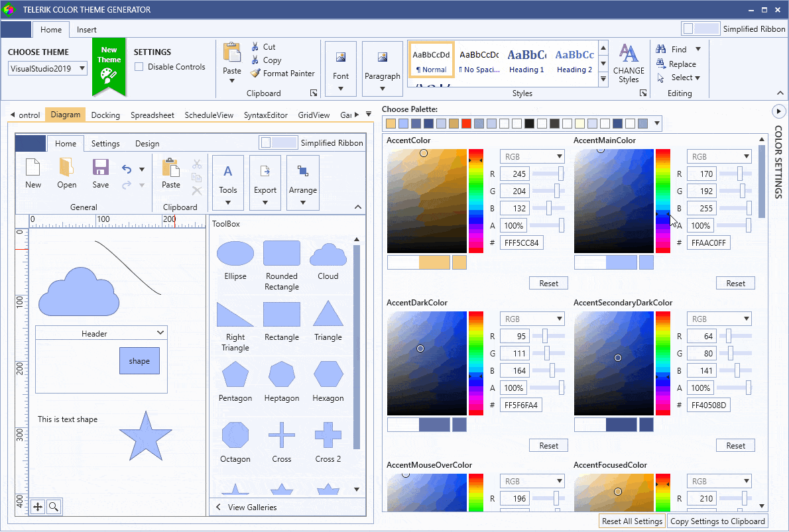Click Reset under AccentDarkColor
789x532 pixels.
548,445
